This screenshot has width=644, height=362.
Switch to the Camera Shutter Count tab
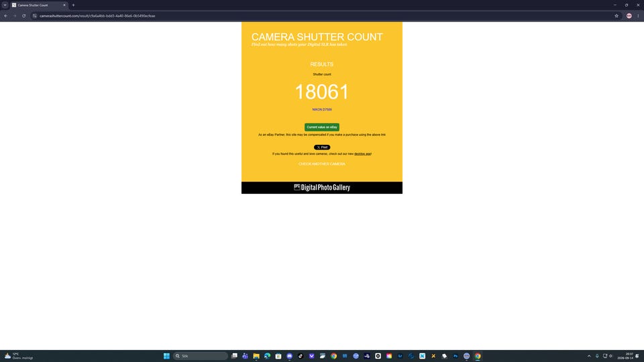click(x=38, y=5)
